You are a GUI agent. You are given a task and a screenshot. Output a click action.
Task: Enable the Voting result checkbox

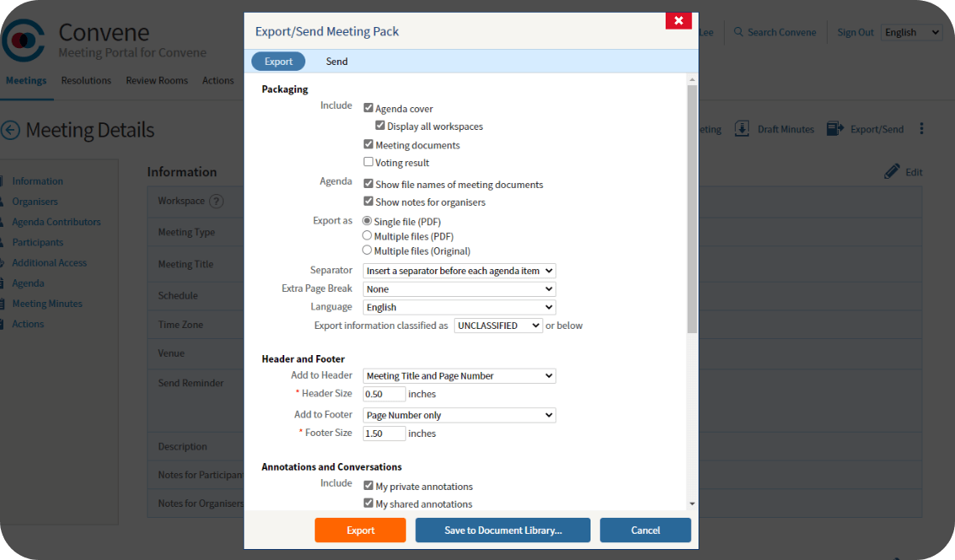click(369, 162)
